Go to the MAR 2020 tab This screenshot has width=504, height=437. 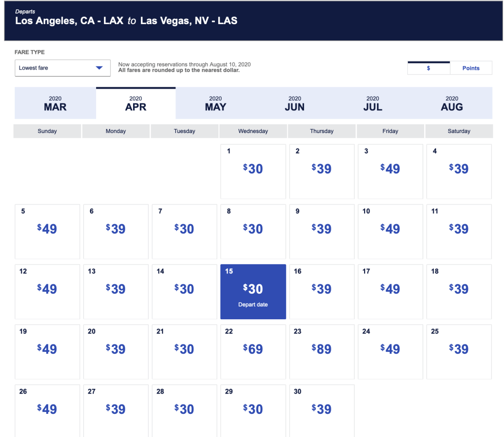[55, 103]
